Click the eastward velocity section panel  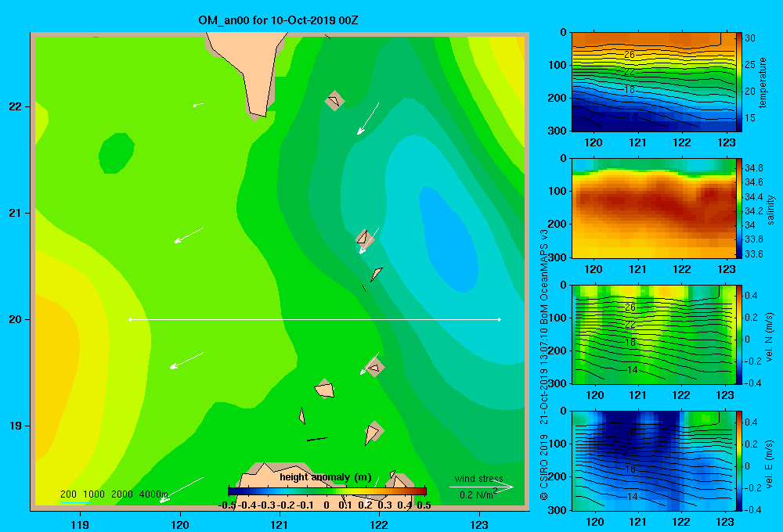coord(653,461)
